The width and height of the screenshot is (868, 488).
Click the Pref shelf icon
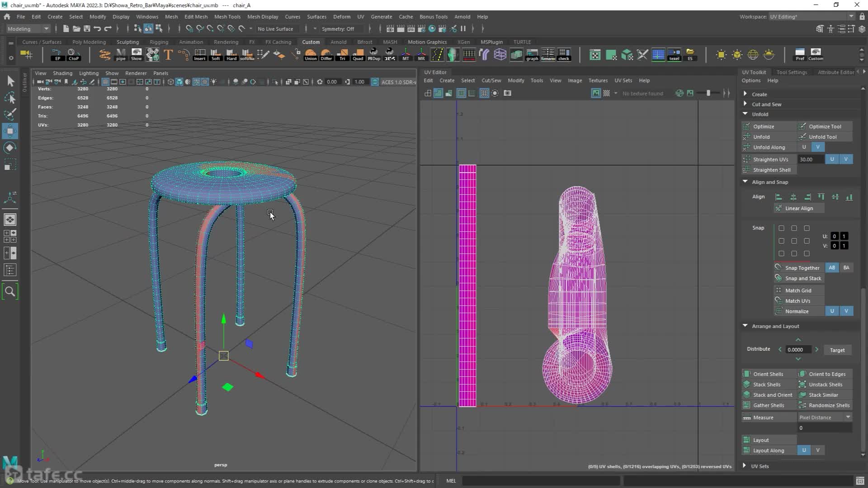[x=800, y=55]
